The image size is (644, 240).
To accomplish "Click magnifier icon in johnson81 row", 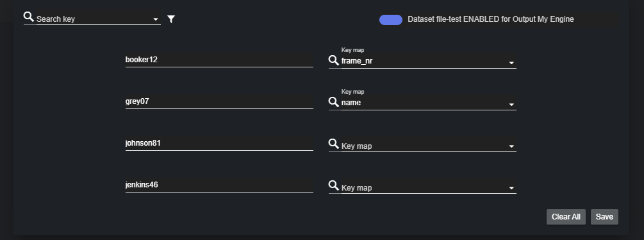I will pyautogui.click(x=333, y=144).
